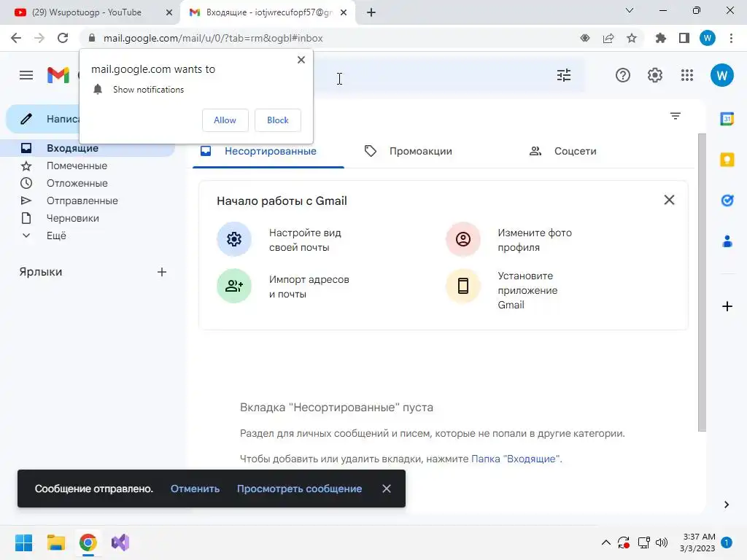Allow notifications from mail.google.com
Viewport: 747px width, 560px height.
225,120
